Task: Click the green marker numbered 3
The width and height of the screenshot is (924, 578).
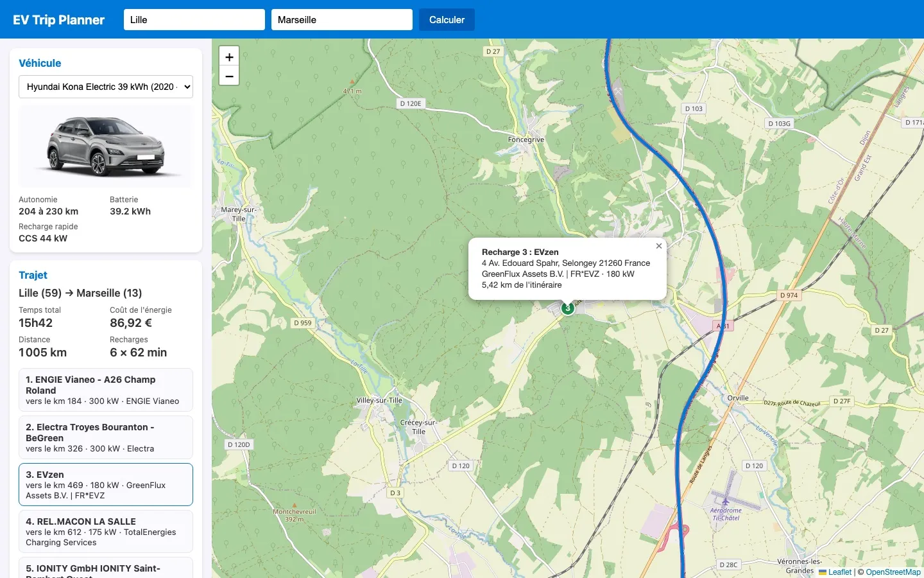Action: [568, 308]
